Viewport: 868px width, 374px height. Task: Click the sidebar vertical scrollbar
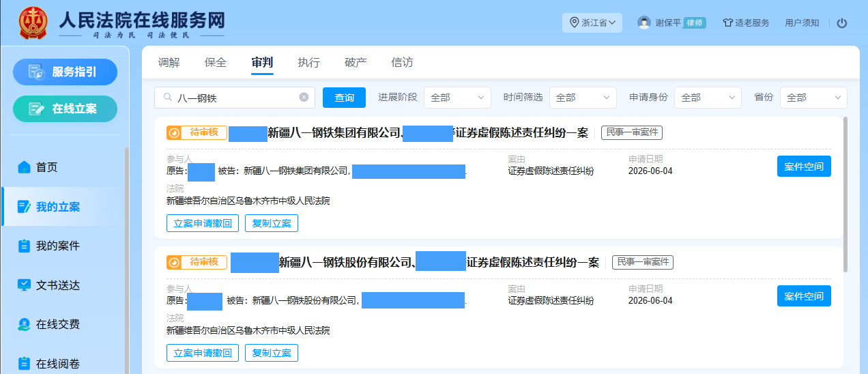pyautogui.click(x=126, y=259)
